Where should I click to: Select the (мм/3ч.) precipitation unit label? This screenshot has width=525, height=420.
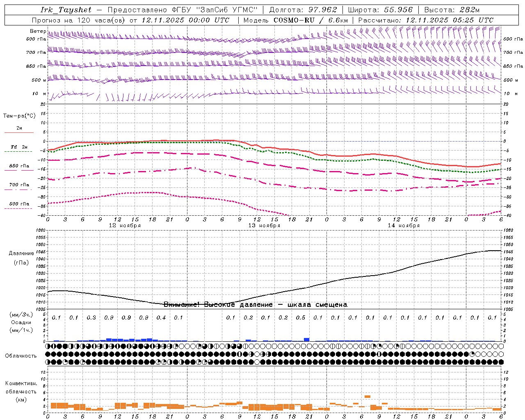[x=21, y=315]
